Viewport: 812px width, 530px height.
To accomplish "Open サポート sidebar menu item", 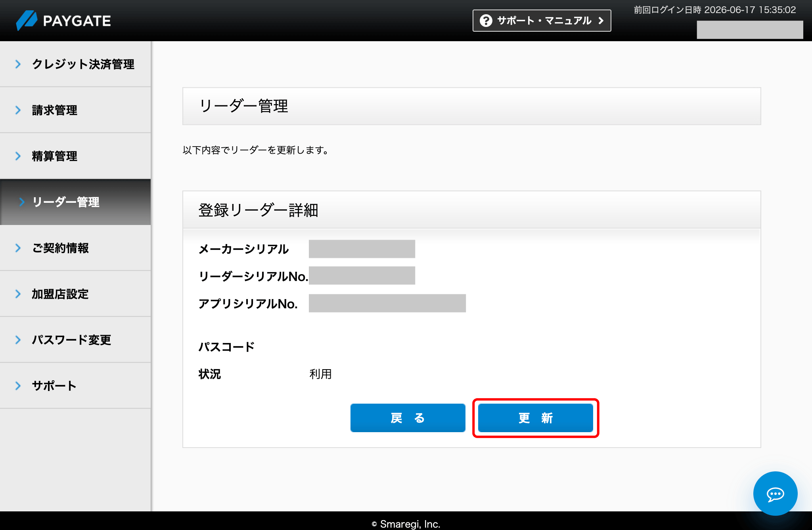I will [x=75, y=386].
